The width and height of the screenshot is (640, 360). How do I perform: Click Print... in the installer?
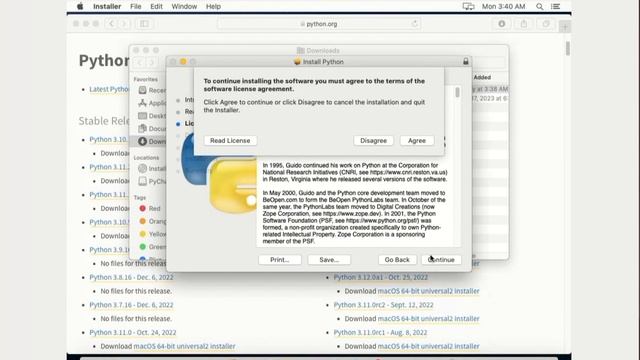(x=280, y=260)
